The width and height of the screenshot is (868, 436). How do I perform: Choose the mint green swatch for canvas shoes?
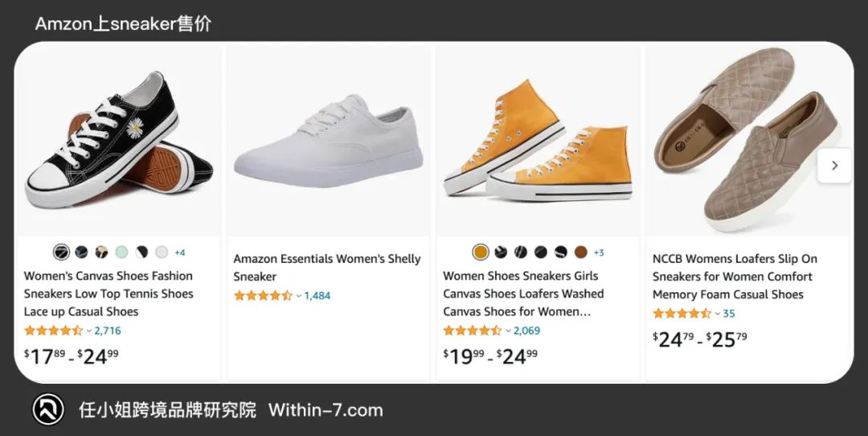(x=121, y=253)
